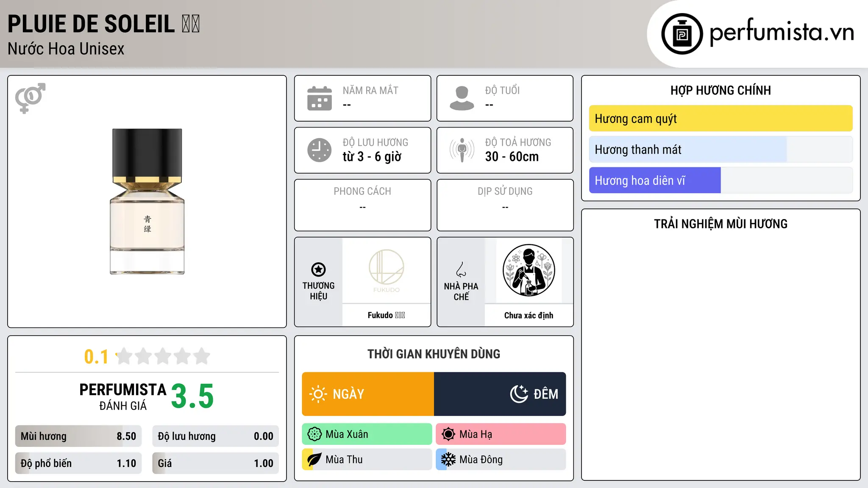The height and width of the screenshot is (488, 868).
Task: Click the flower icon for Mùa Xuân
Action: click(314, 434)
